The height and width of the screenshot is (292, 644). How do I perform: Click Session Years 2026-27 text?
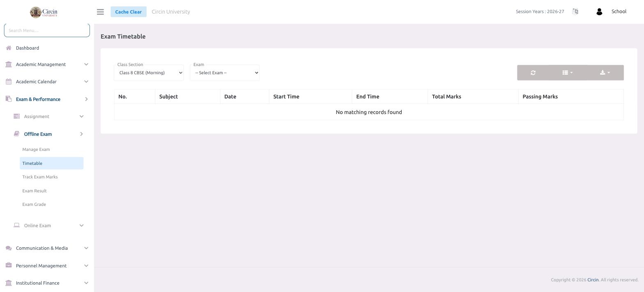[x=540, y=11]
